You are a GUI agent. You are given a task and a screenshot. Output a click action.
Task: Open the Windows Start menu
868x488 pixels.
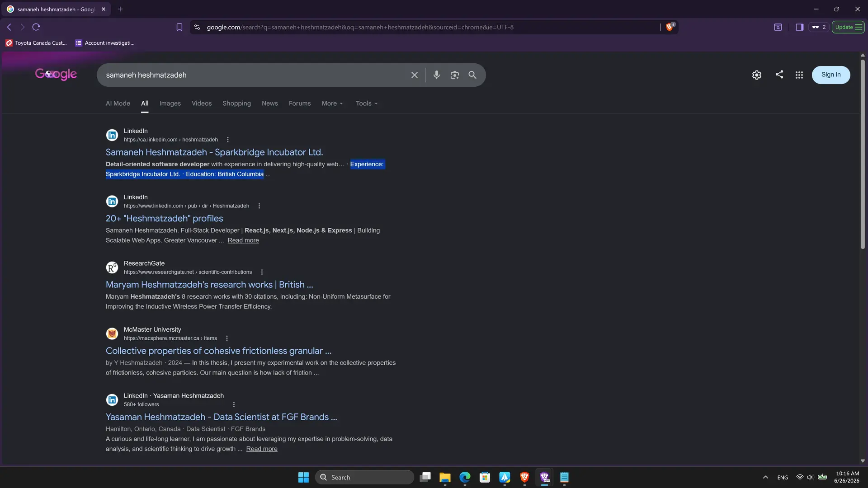pyautogui.click(x=303, y=477)
